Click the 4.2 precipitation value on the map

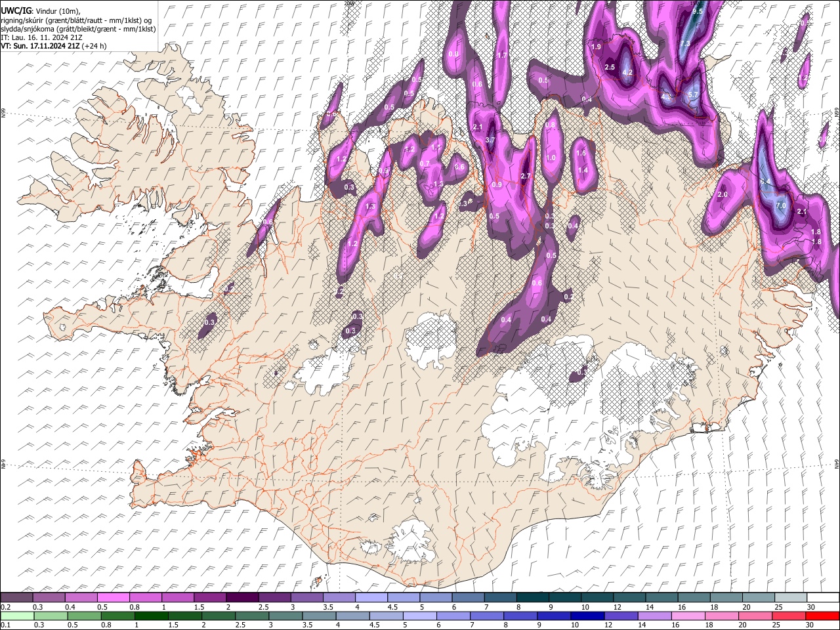click(627, 72)
